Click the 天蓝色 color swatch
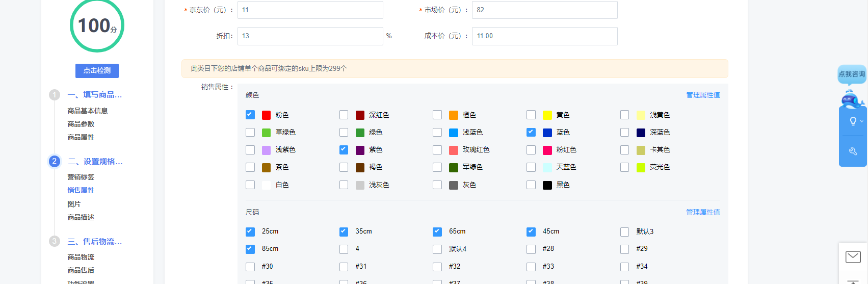Screen dimensions: 868x284 [547, 167]
